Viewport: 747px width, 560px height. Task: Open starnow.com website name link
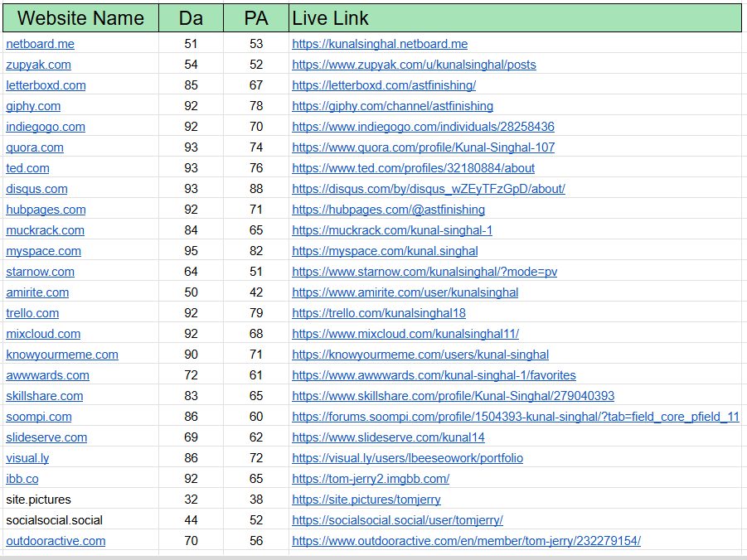(x=40, y=272)
